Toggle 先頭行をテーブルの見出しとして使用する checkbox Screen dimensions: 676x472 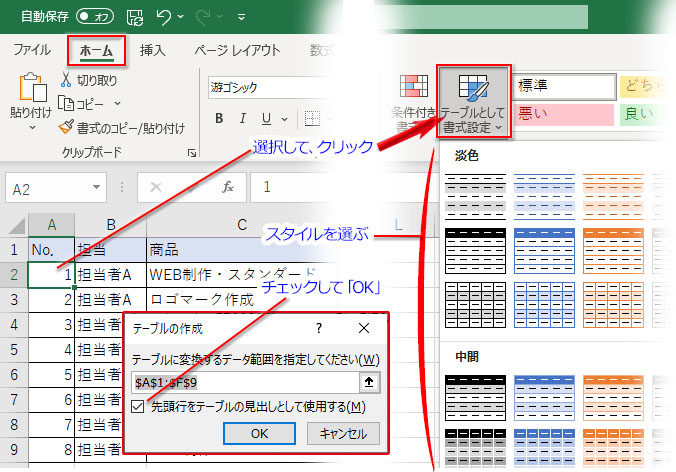pos(138,406)
